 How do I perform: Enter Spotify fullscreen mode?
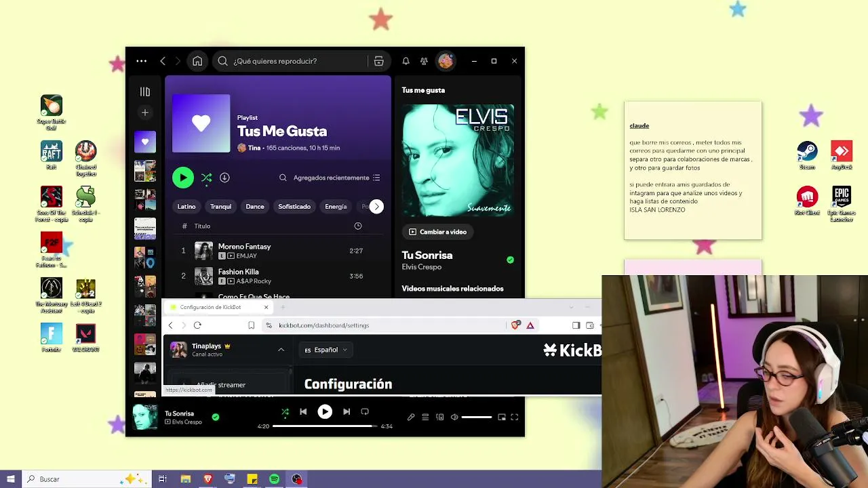coord(515,418)
